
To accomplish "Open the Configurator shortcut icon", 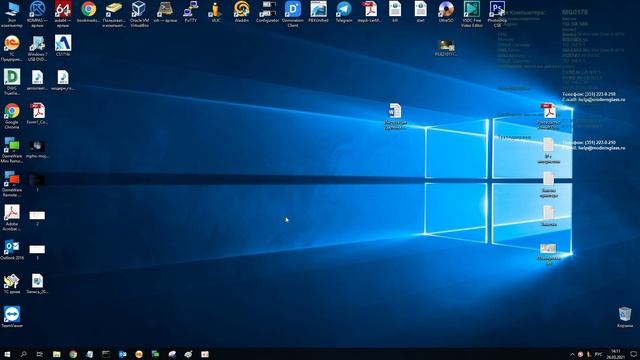I will pos(267,11).
